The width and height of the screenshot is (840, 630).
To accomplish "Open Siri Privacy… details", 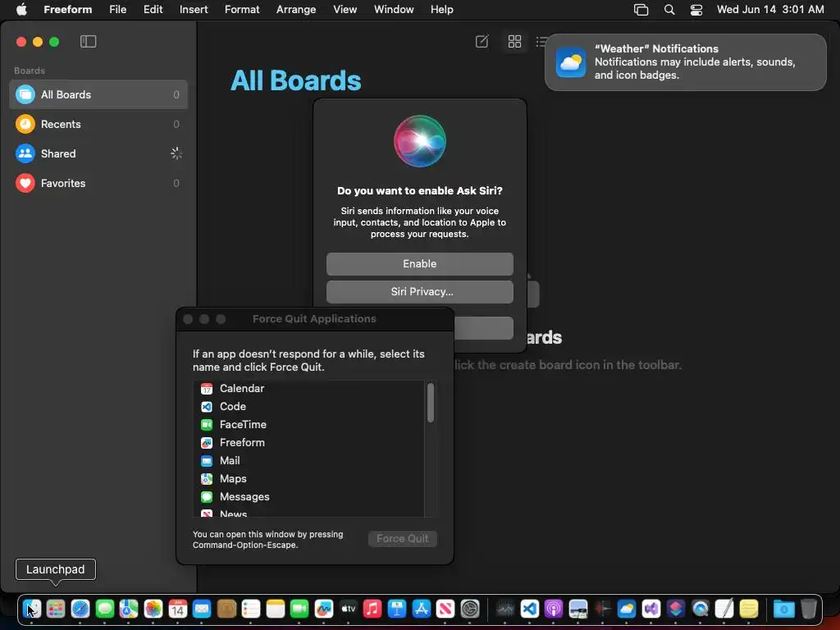I will click(419, 291).
